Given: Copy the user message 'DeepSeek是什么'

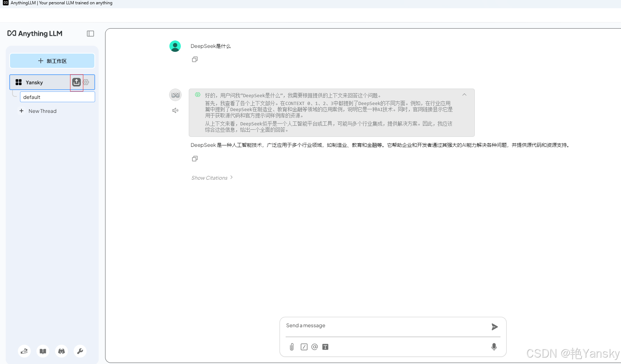Looking at the screenshot, I should click(x=195, y=59).
